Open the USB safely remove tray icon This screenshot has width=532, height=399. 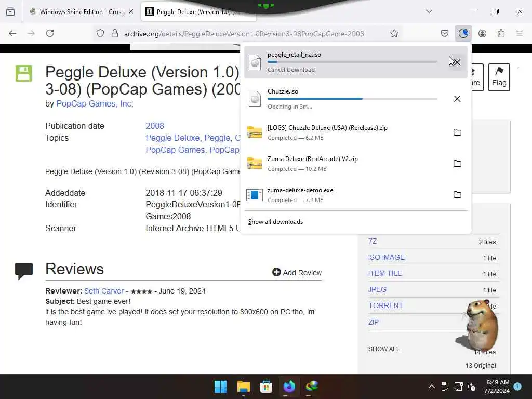click(x=445, y=387)
